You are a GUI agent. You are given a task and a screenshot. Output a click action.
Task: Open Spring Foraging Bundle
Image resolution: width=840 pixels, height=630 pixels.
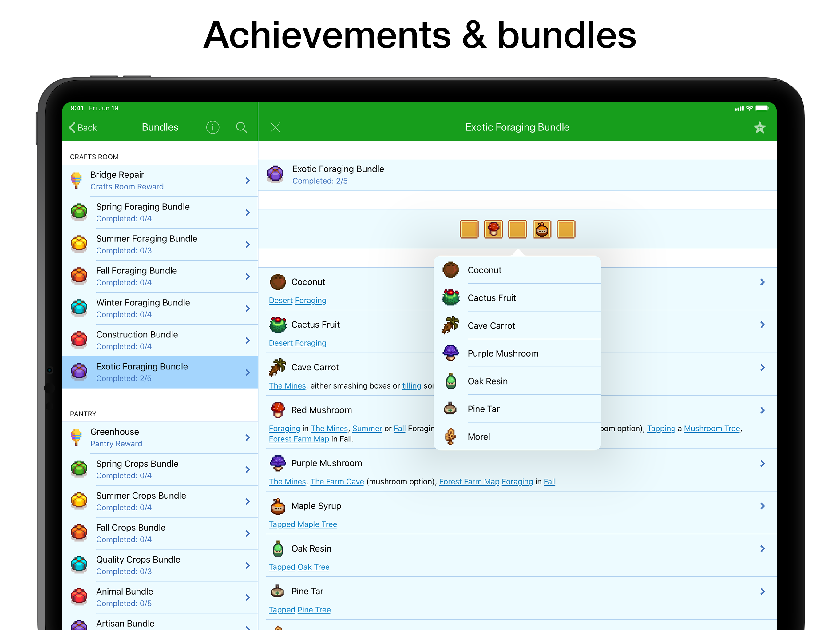[x=160, y=212]
